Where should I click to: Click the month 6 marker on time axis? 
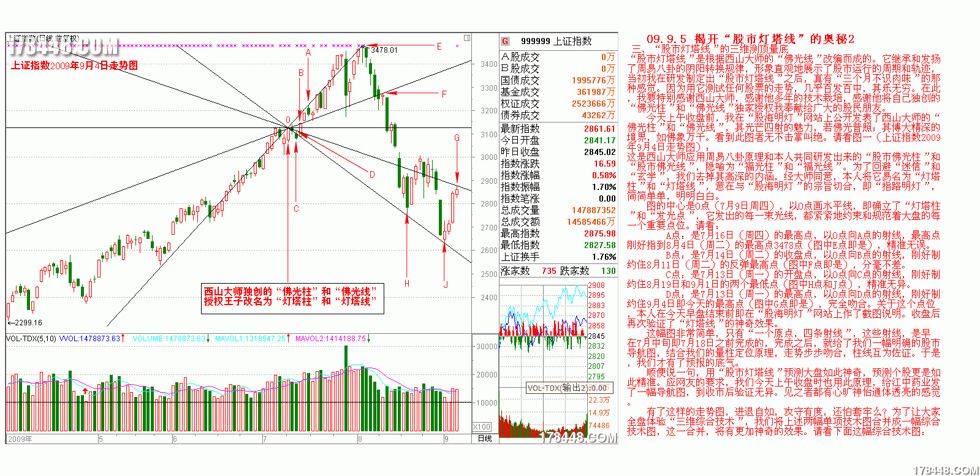point(175,439)
